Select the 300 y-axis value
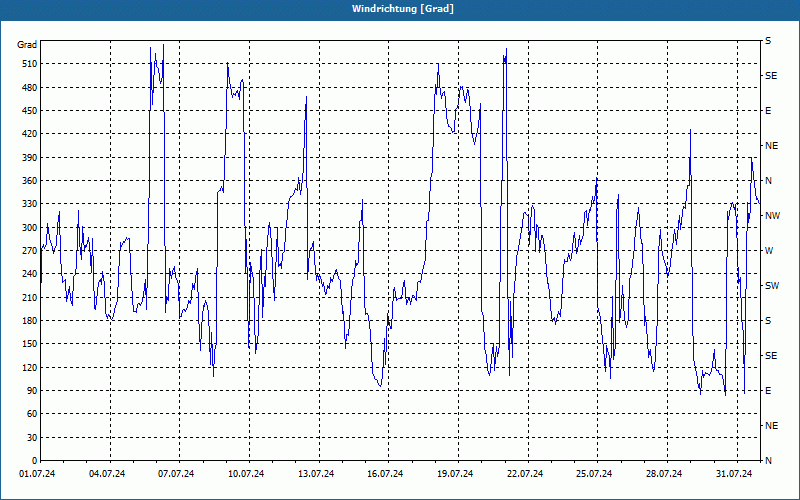This screenshot has width=800, height=500. (30, 228)
